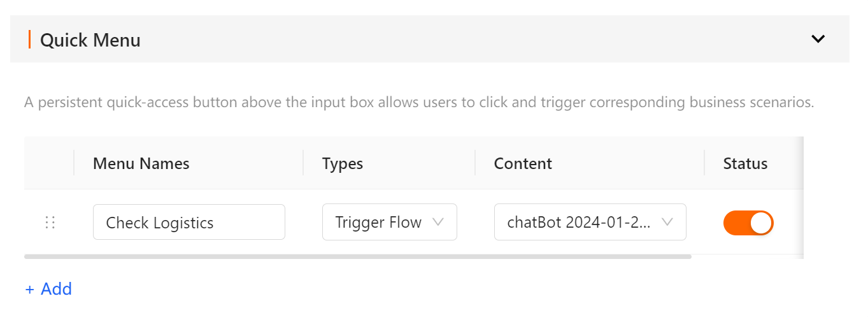This screenshot has width=868, height=317.
Task: Click the gray Quick Menu header bar background
Action: [446, 39]
